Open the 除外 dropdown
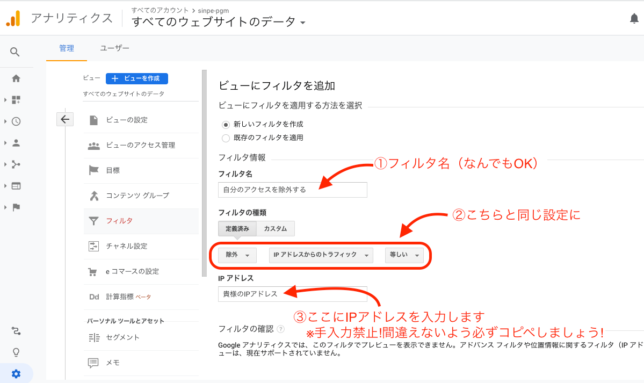Screen dimensions: 644x383 [237, 255]
